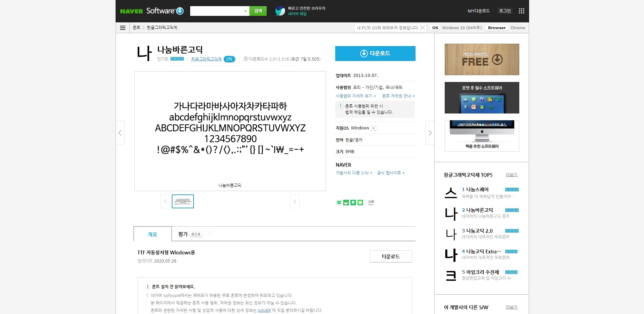Open 폰트 저작권 안내 link

coord(398,96)
